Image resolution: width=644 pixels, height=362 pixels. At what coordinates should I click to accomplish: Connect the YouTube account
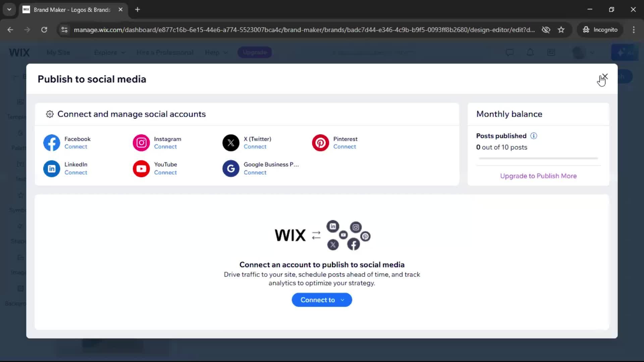tap(165, 173)
